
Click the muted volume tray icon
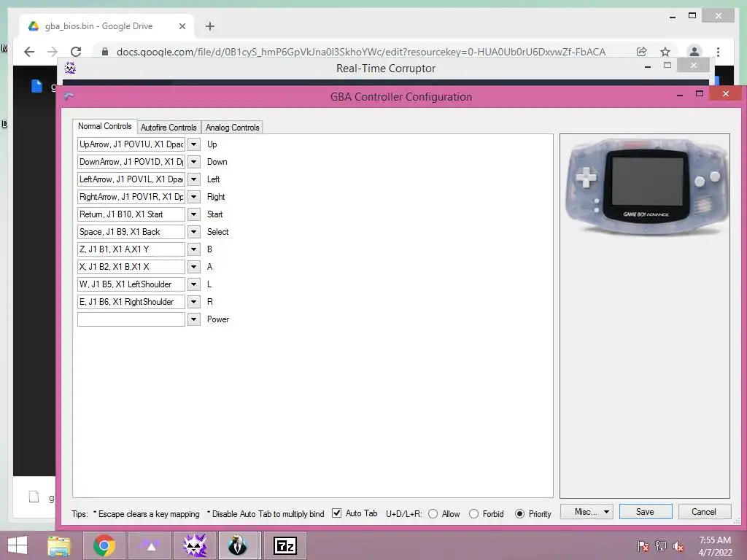[x=678, y=546]
